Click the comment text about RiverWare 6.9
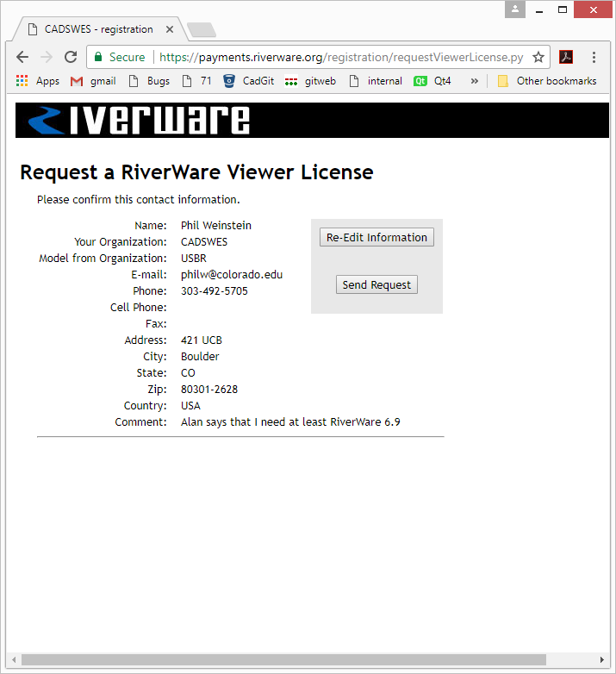616x674 pixels. (x=290, y=422)
